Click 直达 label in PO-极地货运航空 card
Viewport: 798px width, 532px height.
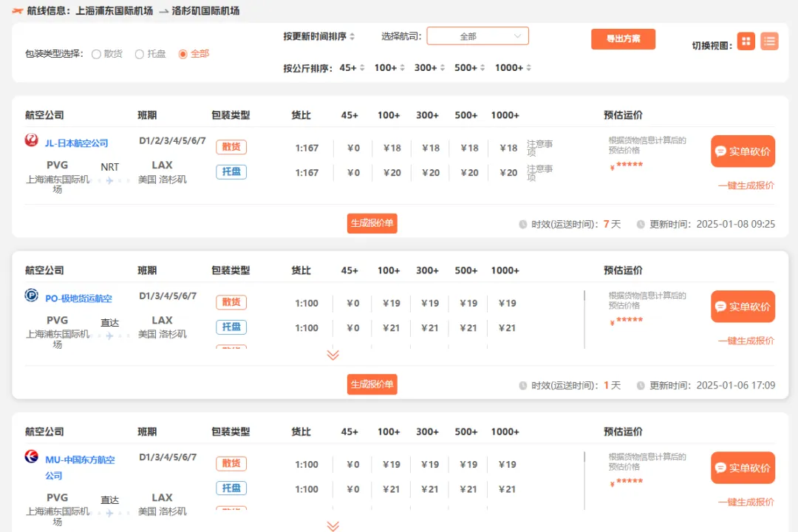[109, 323]
